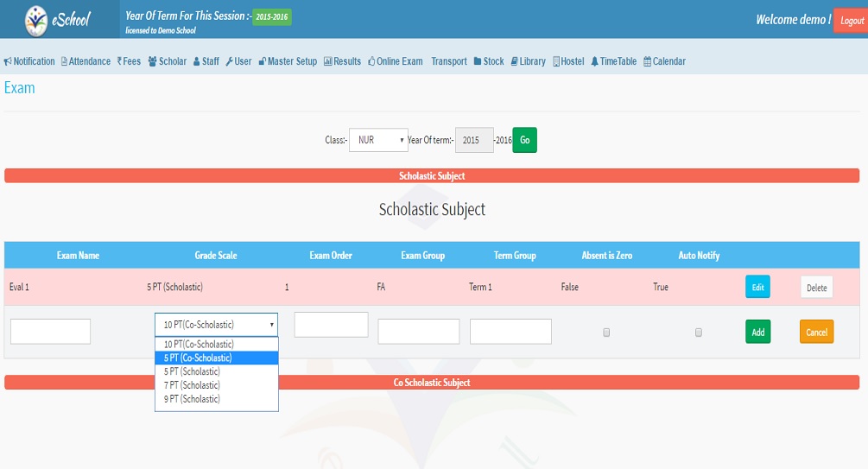The width and height of the screenshot is (868, 469).
Task: Expand the Co Scholastic Subject bar
Action: pyautogui.click(x=432, y=383)
